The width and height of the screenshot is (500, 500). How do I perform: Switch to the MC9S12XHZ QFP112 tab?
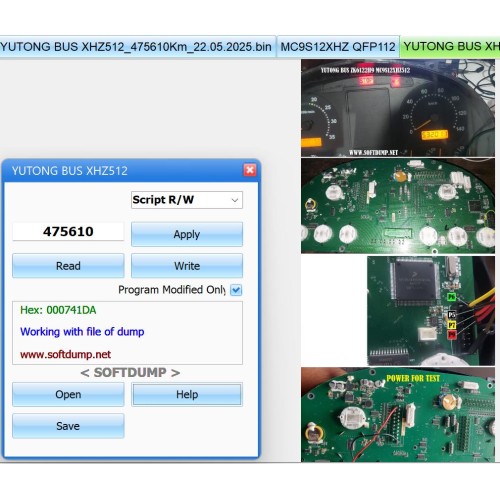coord(338,47)
